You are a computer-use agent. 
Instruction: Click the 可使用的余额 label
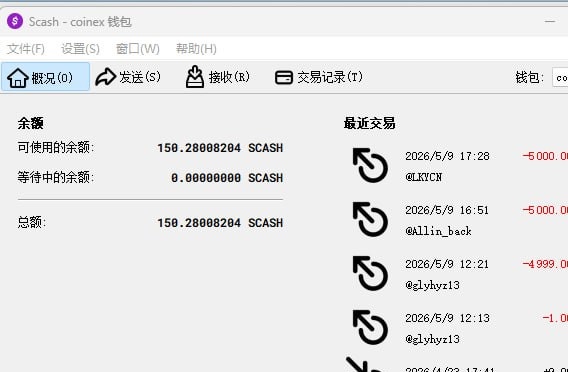55,147
